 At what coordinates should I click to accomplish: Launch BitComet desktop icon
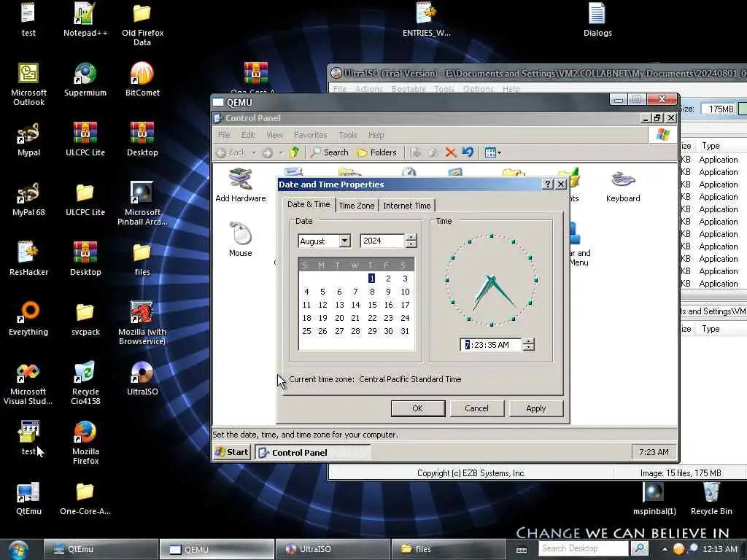point(142,79)
